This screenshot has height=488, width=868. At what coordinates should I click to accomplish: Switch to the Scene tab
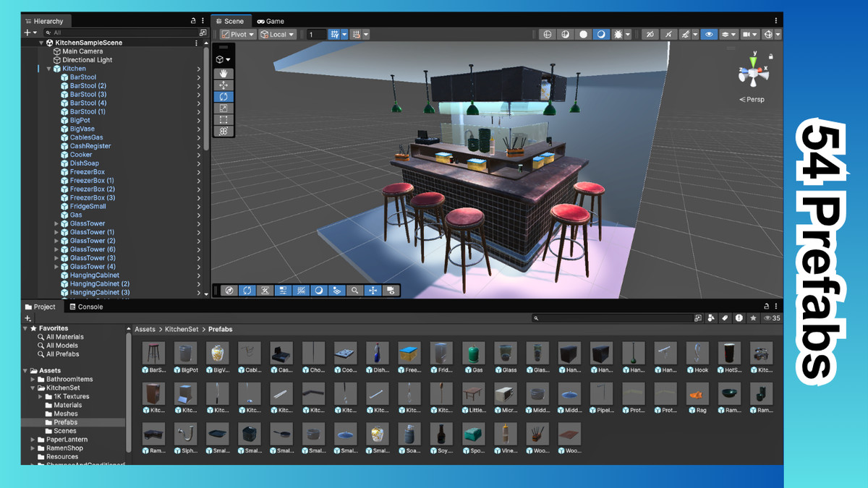point(230,21)
